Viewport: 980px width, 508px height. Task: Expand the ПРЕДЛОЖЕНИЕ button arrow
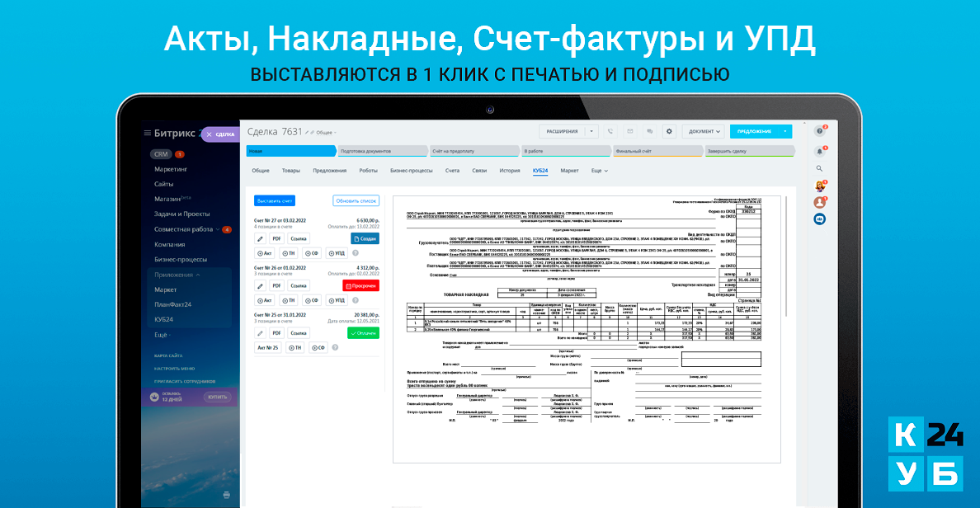pyautogui.click(x=785, y=131)
